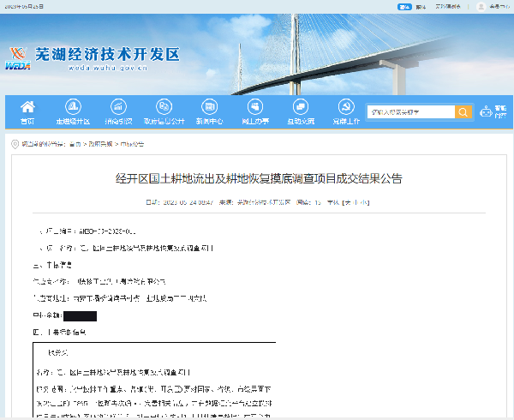Click the WEDA logo in header

pos(20,57)
